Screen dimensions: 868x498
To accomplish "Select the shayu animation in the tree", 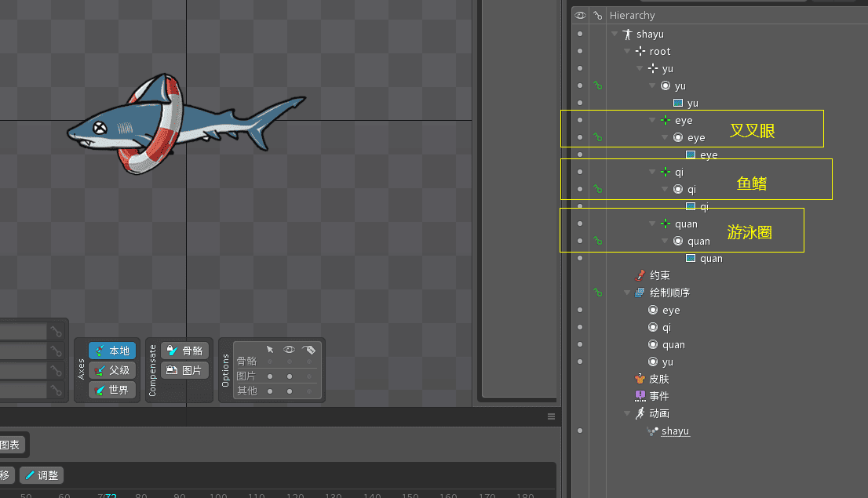I will click(x=675, y=431).
